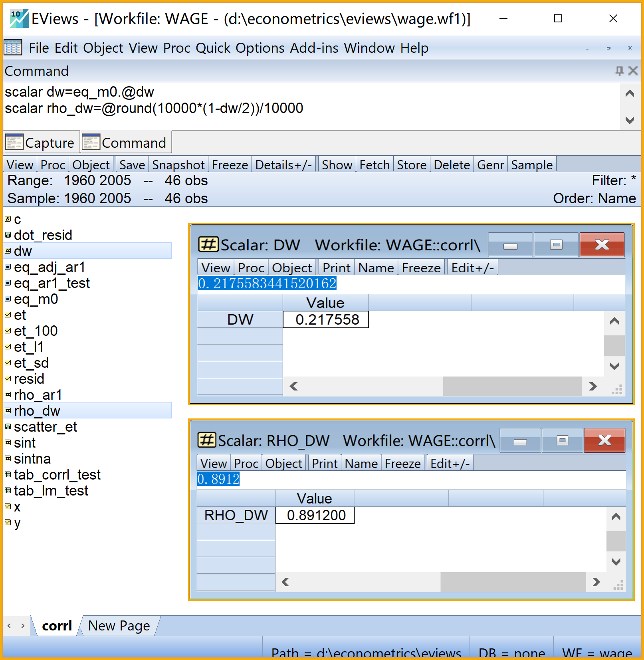Click the Scalar DW window title icon
Viewport: 644px width, 660px height.
pos(208,244)
